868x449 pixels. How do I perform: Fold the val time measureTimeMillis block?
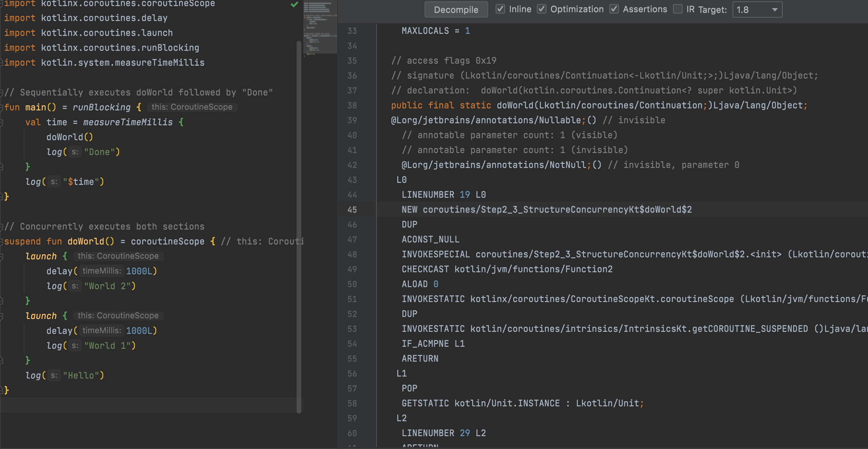pos(2,122)
